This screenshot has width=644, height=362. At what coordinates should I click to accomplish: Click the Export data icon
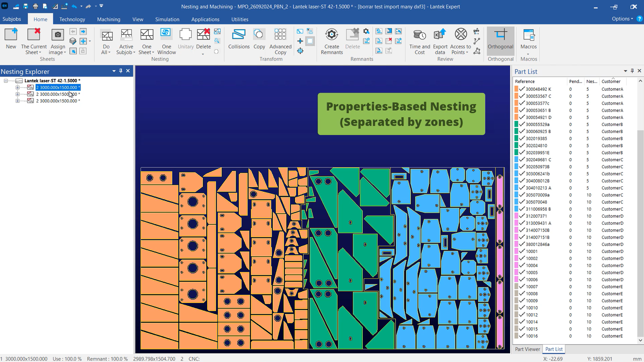tap(440, 35)
